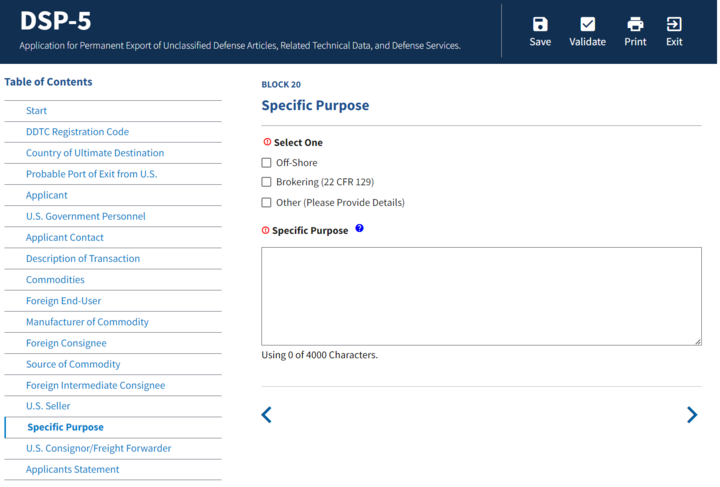Go to previous block with left arrow

click(x=267, y=415)
